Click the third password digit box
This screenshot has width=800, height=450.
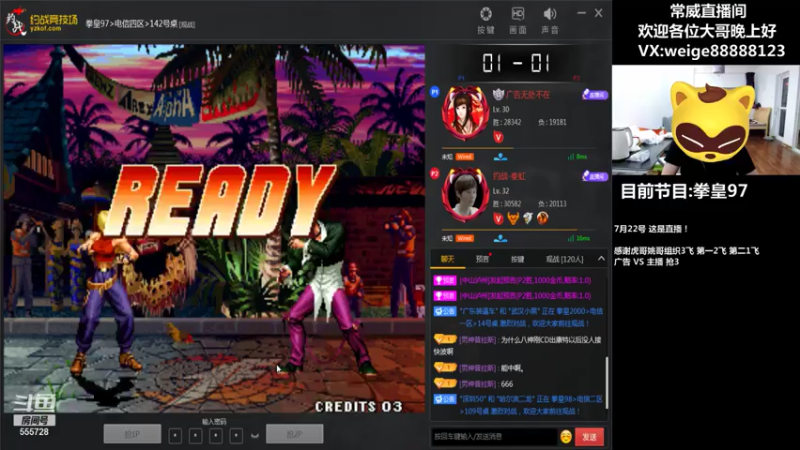pyautogui.click(x=216, y=436)
